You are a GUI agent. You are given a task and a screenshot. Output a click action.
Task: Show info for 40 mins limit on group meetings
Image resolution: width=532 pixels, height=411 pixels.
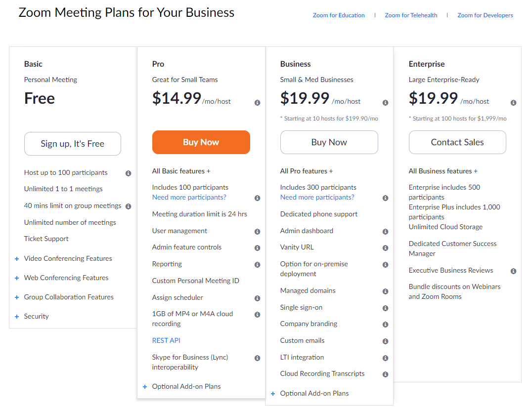(x=128, y=206)
